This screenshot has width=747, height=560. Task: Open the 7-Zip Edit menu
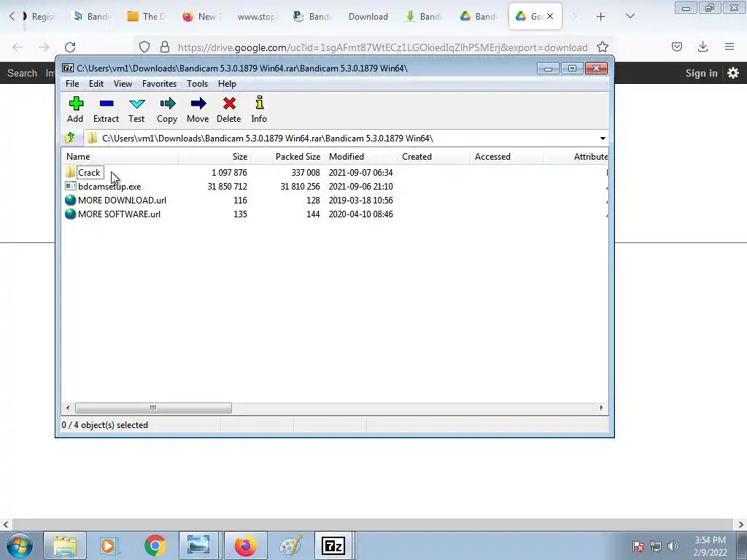coord(96,84)
